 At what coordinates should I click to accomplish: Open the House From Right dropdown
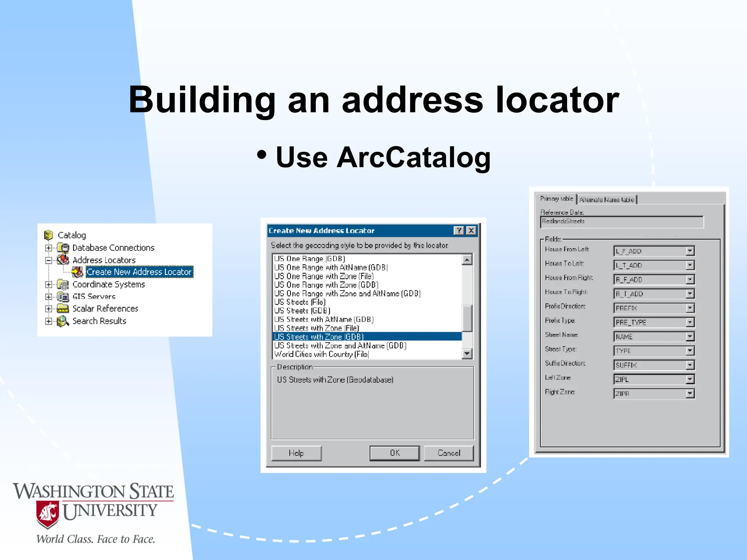(x=689, y=280)
